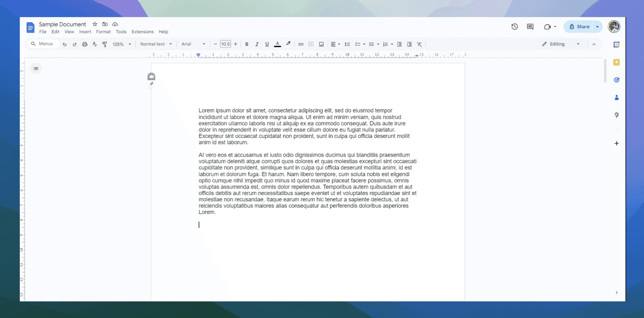Open Google Tasks in the side panel
The height and width of the screenshot is (318, 644).
(x=616, y=80)
